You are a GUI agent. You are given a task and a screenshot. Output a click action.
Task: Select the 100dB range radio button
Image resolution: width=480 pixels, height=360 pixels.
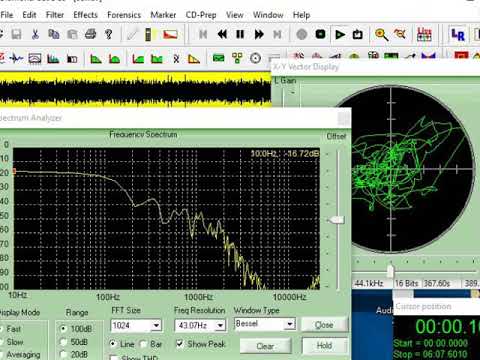(63, 329)
